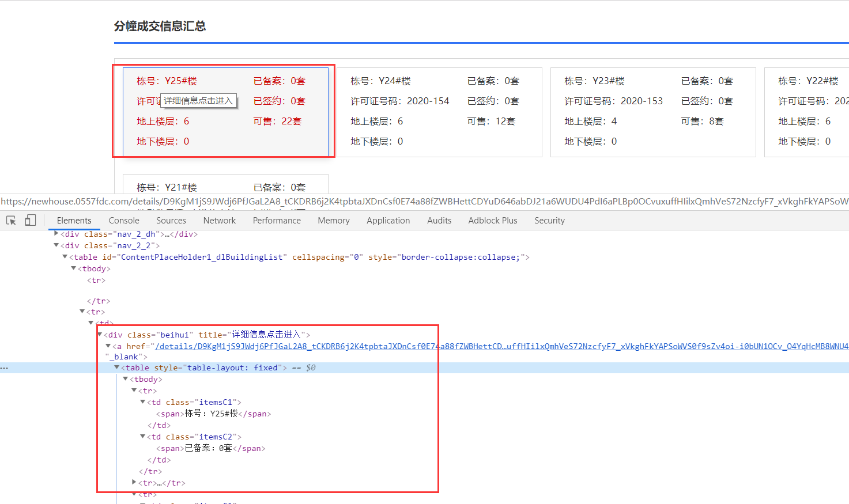
Task: Click 许可证号码：2020-154 text
Action: (399, 101)
